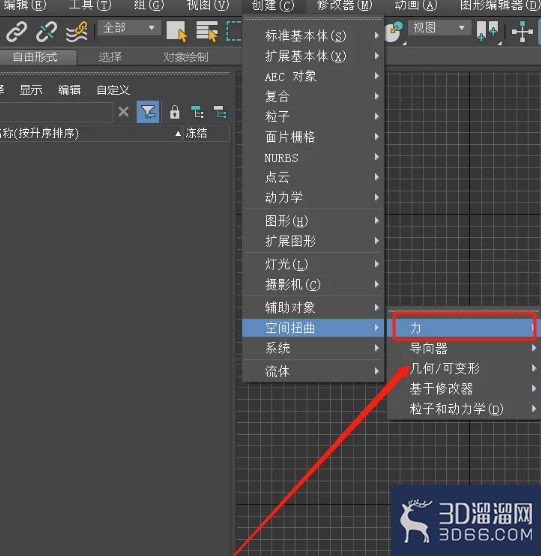This screenshot has width=541, height=556.
Task: Choose 扩展图形 in the create menu
Action: coord(313,241)
